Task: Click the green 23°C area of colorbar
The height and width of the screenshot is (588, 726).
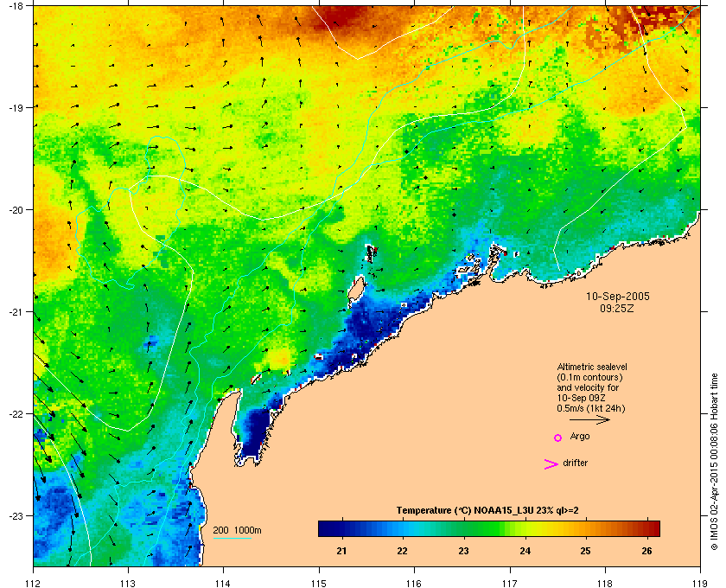Action: [463, 528]
